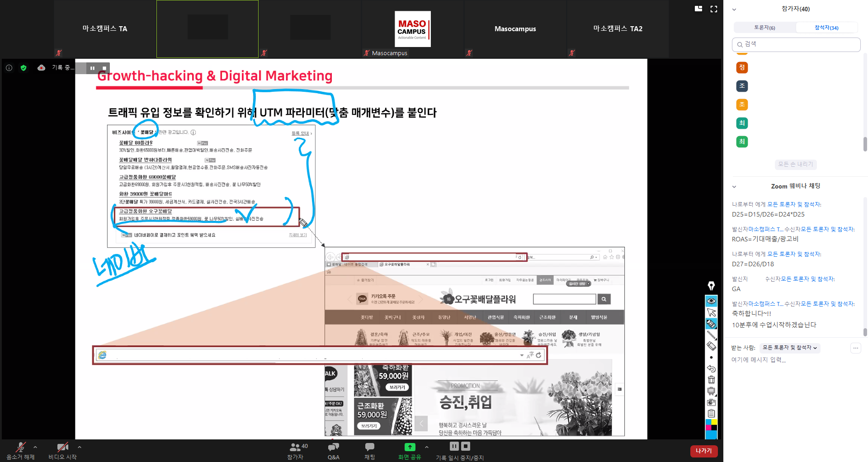Select the highlighter pen annotation tool

tap(711, 324)
